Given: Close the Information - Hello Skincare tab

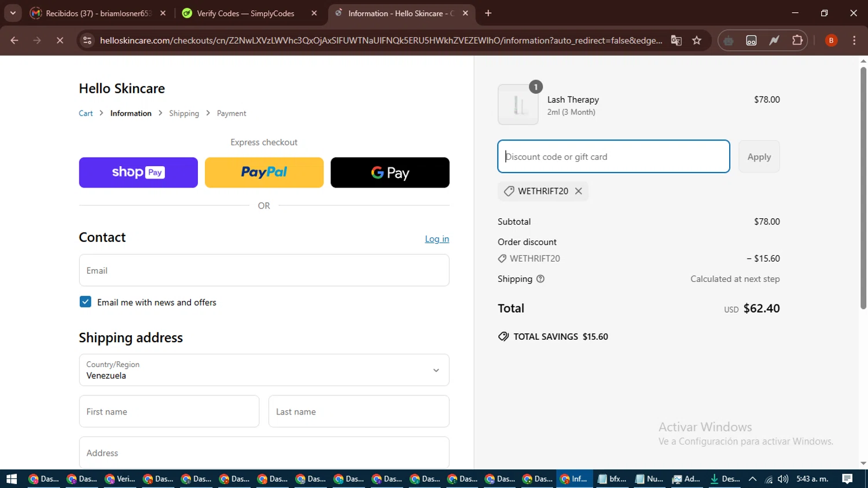Looking at the screenshot, I should tap(465, 13).
